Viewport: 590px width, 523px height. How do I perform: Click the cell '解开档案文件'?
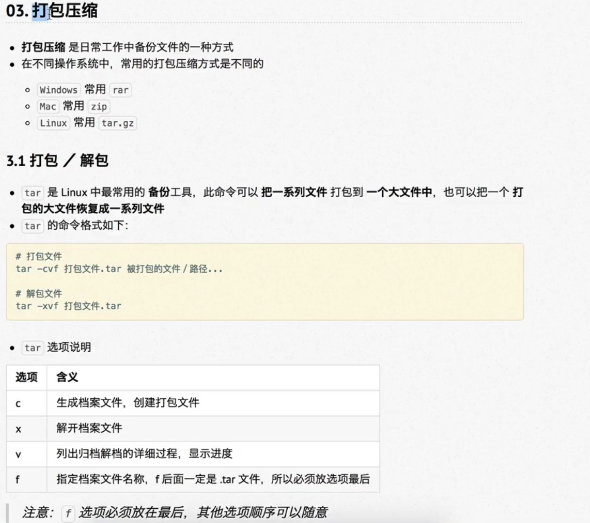click(213, 429)
